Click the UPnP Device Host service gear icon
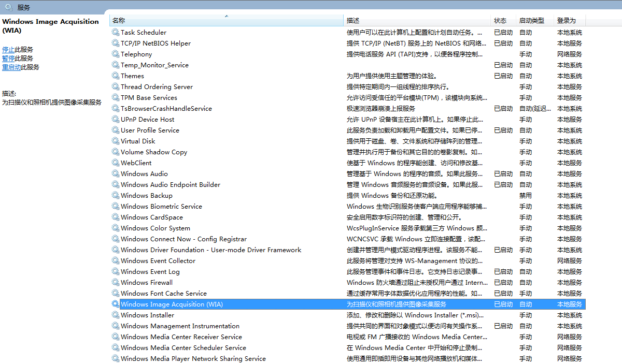Image resolution: width=622 pixels, height=364 pixels. pos(115,119)
